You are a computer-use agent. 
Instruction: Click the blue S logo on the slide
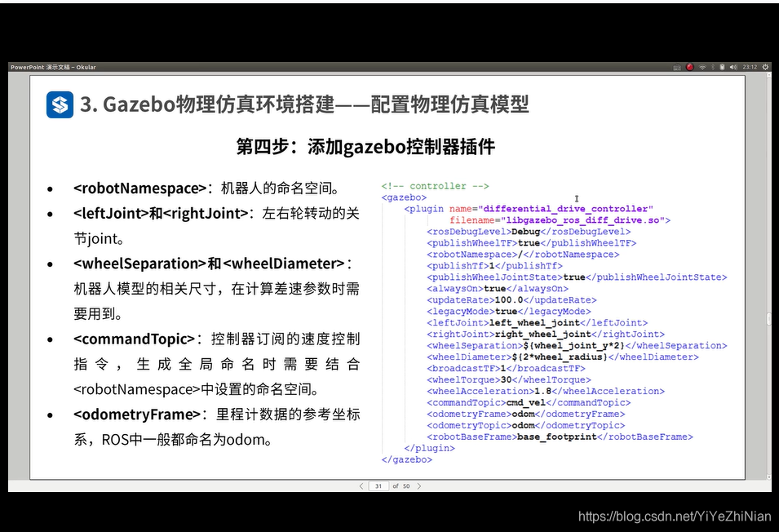[x=60, y=104]
